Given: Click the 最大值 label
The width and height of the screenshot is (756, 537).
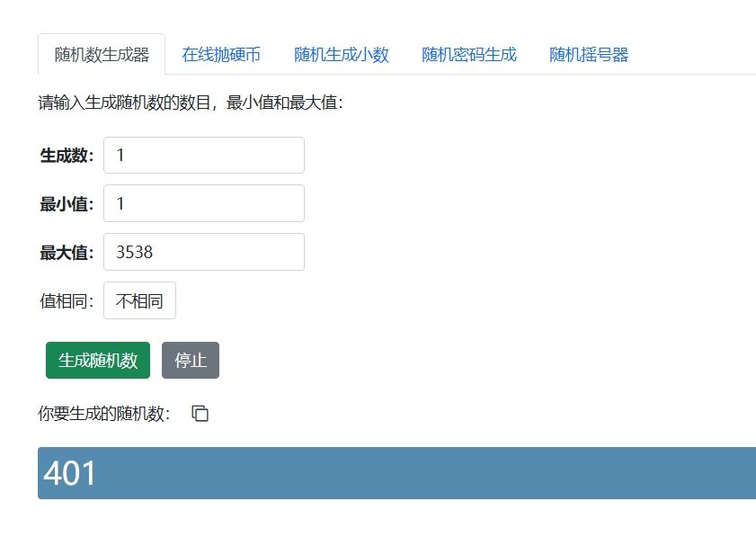Looking at the screenshot, I should pyautogui.click(x=67, y=253).
